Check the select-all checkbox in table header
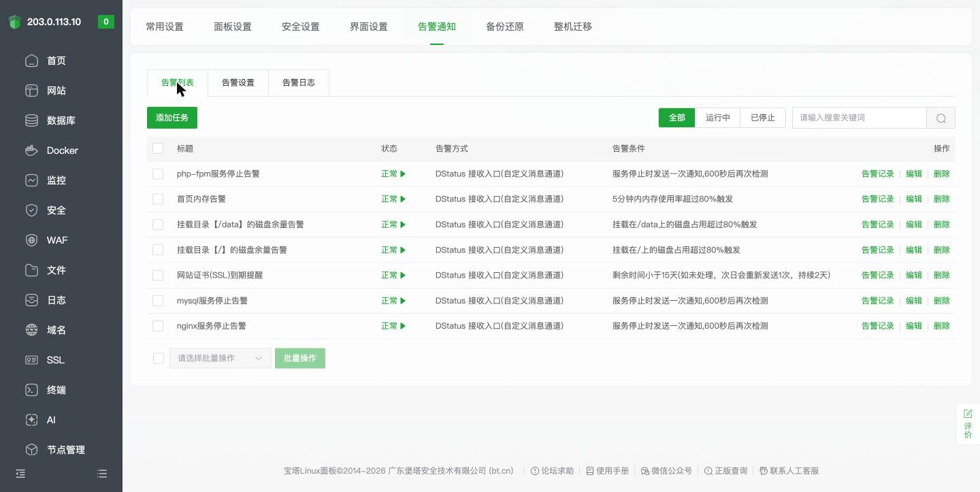The height and width of the screenshot is (492, 980). 158,148
